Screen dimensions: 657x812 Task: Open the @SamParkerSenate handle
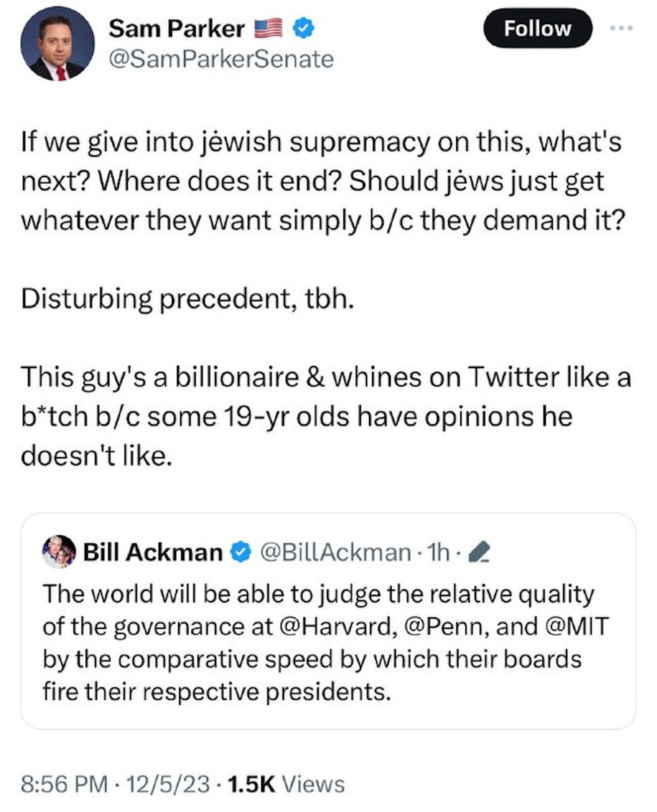pyautogui.click(x=222, y=59)
